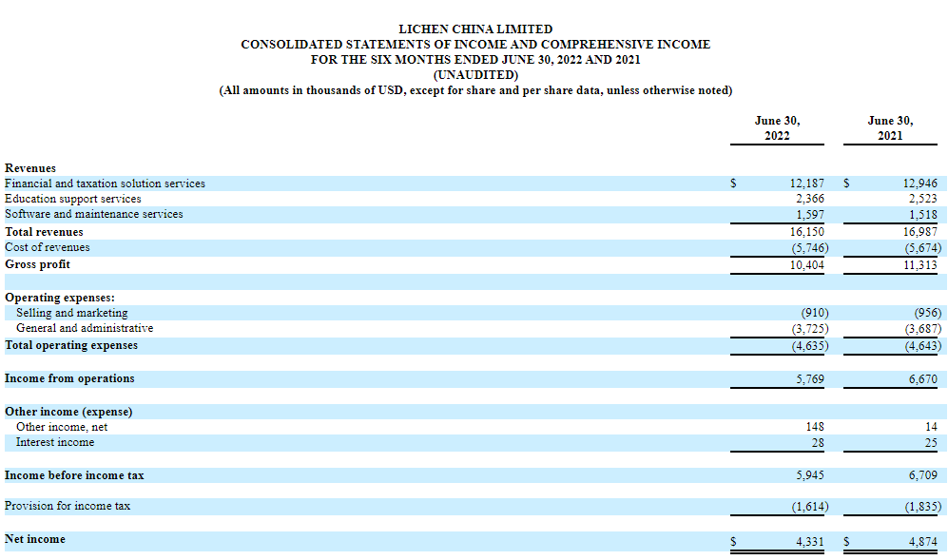948x560 pixels.
Task: Click Other income, net label
Action: tap(62, 427)
